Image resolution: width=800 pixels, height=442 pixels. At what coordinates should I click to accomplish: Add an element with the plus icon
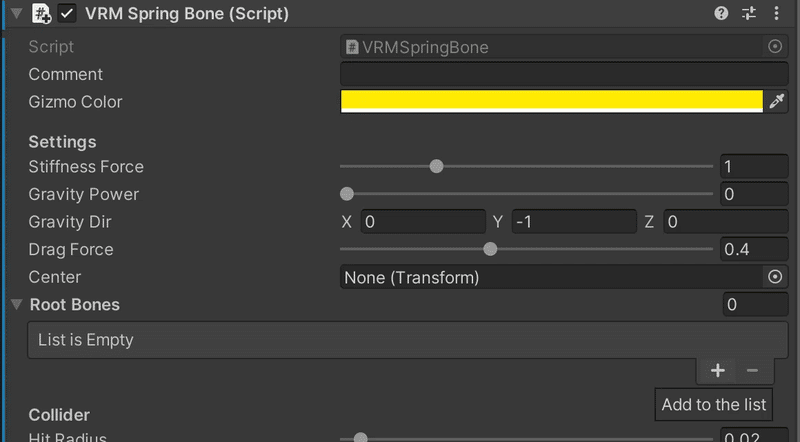(x=717, y=370)
